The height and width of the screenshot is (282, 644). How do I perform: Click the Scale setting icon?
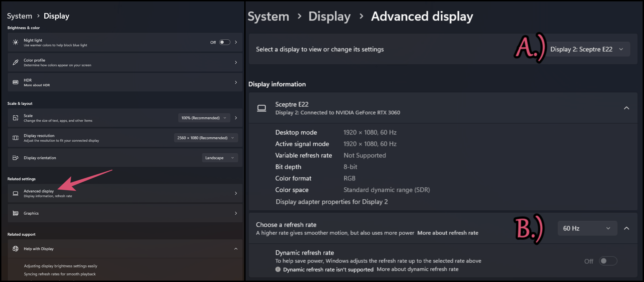click(16, 118)
